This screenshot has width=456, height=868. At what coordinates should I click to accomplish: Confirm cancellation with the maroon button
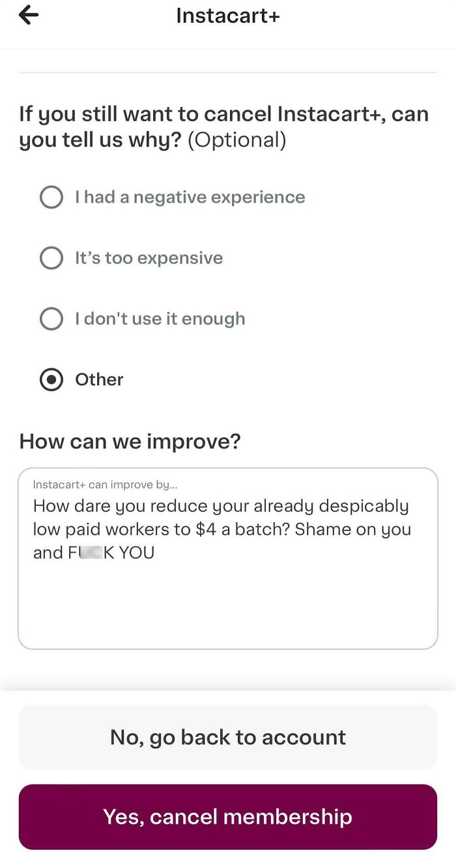tap(227, 817)
